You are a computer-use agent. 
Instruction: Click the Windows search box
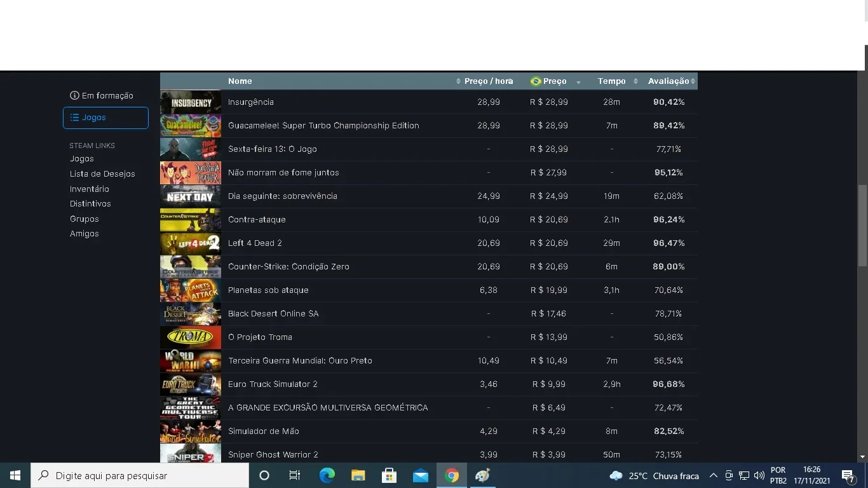(x=140, y=475)
